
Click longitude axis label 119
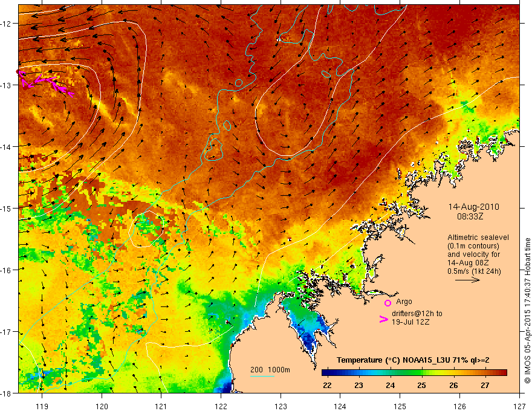click(42, 406)
